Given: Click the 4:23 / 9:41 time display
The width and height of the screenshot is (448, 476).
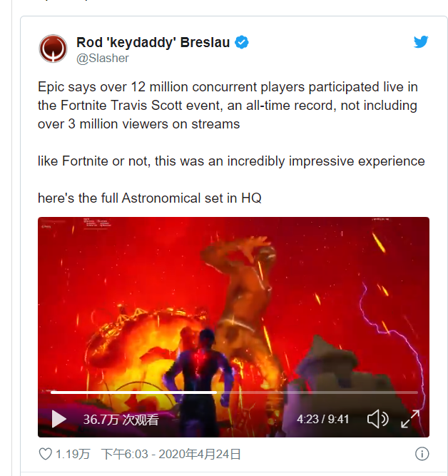Looking at the screenshot, I should tap(322, 419).
